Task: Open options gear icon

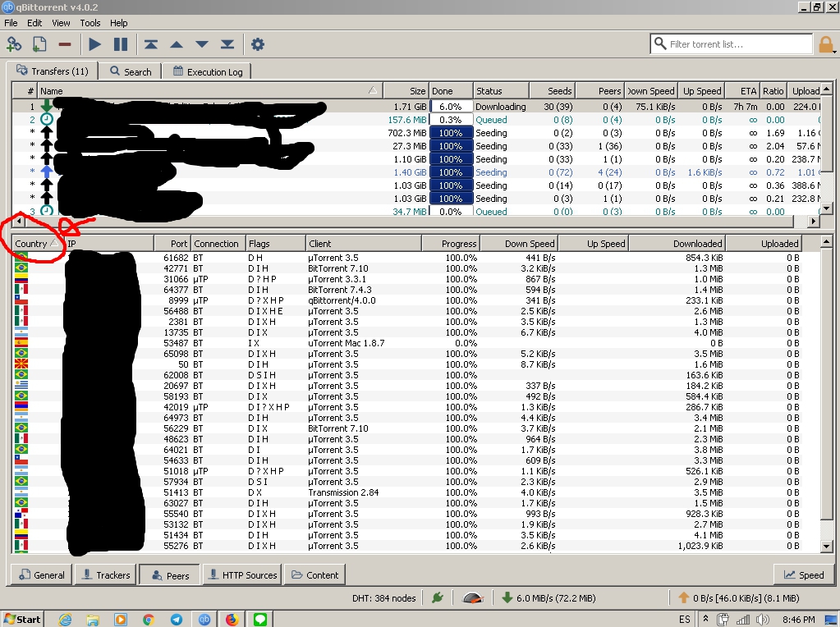Action: click(x=258, y=44)
